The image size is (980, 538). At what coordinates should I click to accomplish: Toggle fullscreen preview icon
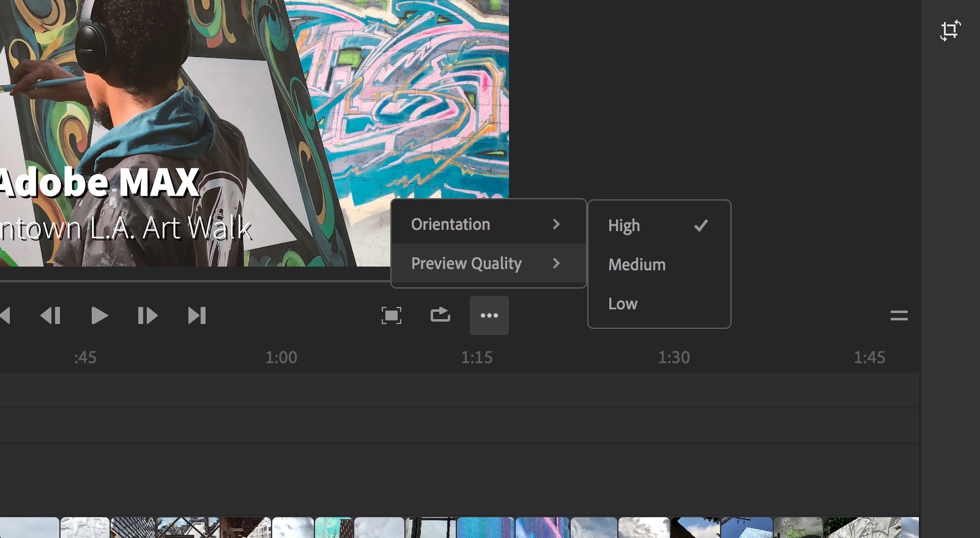[392, 315]
